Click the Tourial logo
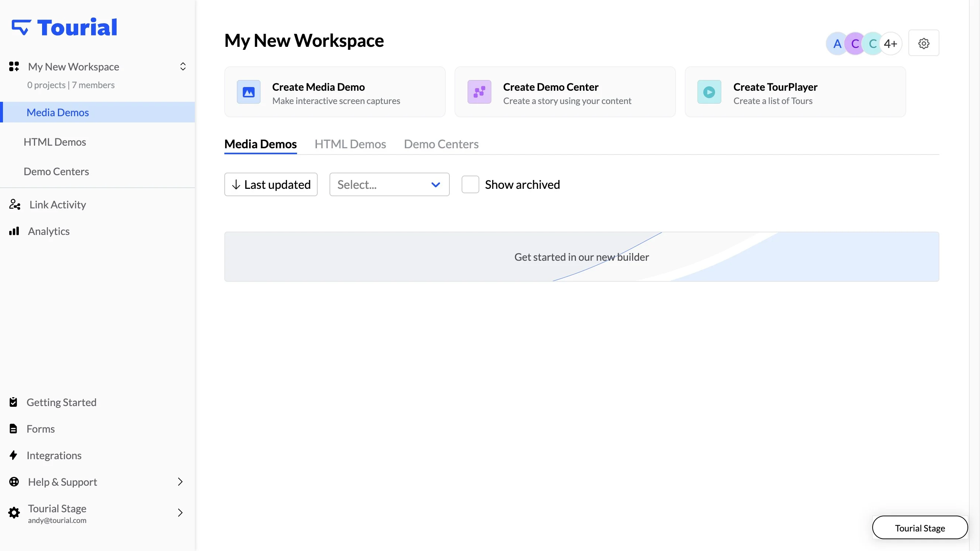Screen dimensions: 980x551 (64, 27)
